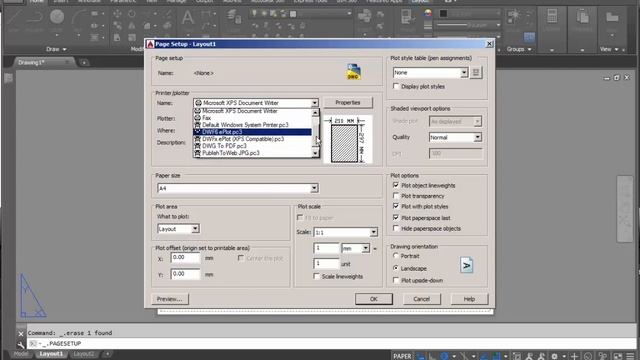Screen dimensions: 640x360
Task: Toggle Plot paperspace last checkbox
Action: point(396,218)
